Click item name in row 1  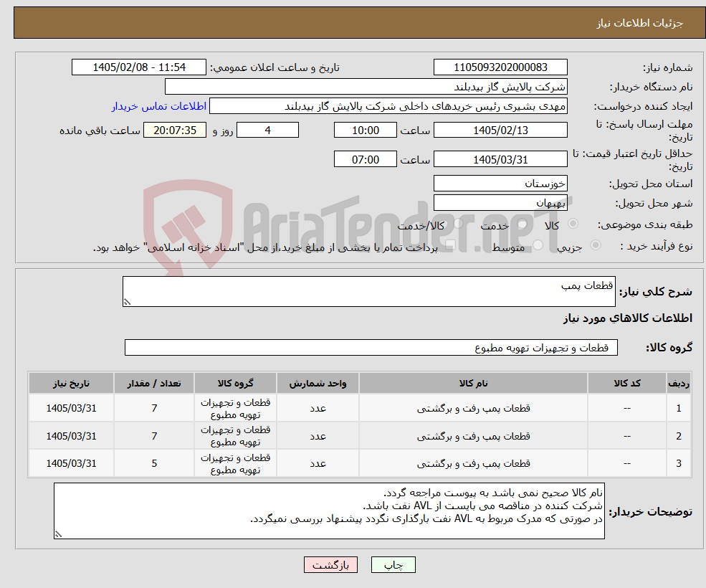point(473,408)
